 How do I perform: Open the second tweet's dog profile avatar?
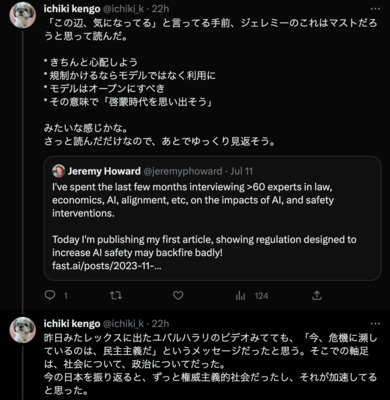click(x=23, y=330)
